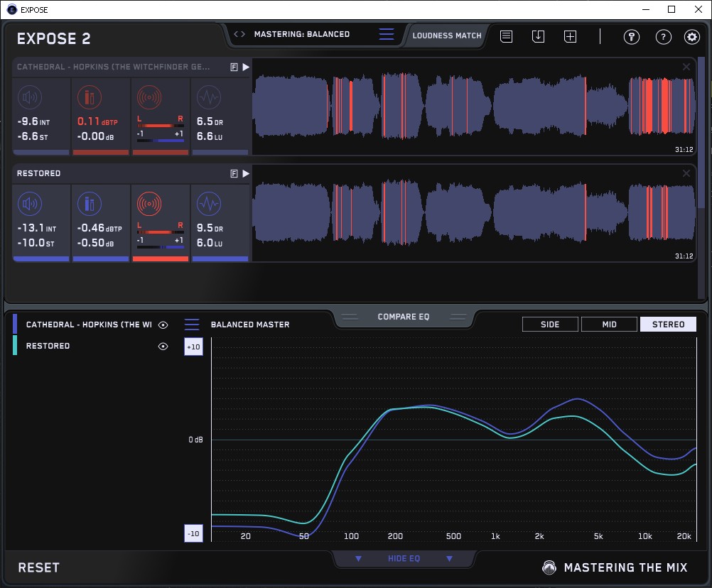Screen dimensions: 712x588
Task: Collapse the EQ panel with Hide EQ
Action: [x=404, y=559]
